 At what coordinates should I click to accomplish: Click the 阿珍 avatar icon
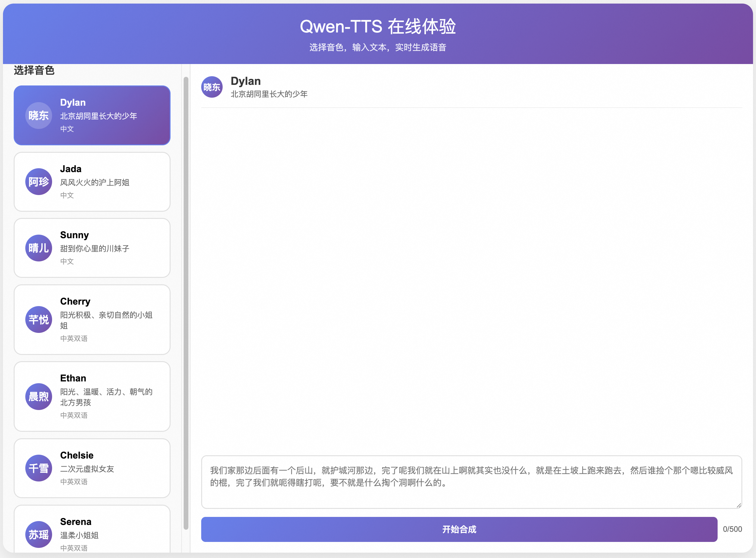38,182
